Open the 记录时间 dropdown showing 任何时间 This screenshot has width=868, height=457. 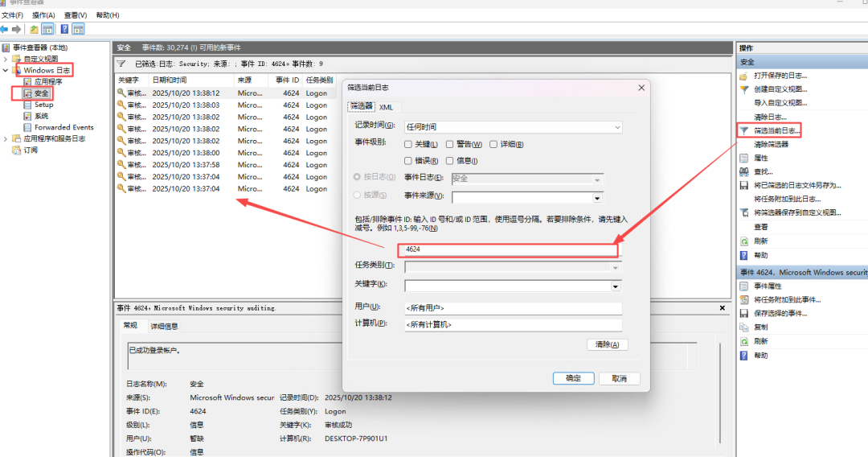[513, 127]
